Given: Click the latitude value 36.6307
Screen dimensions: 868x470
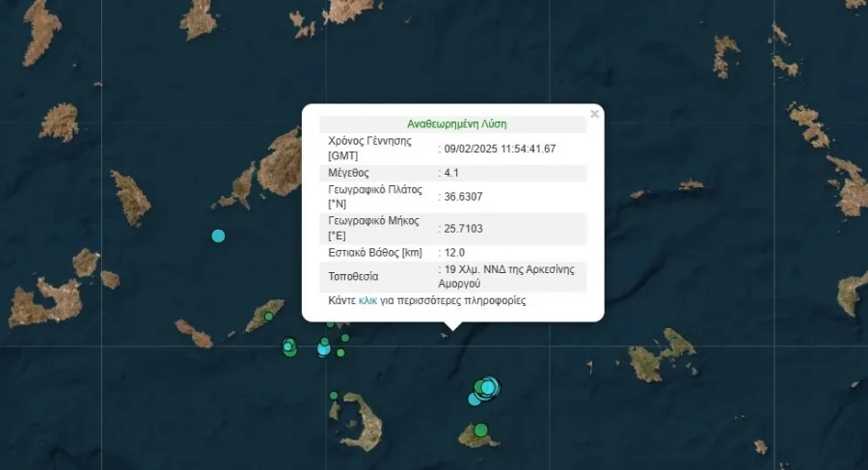Looking at the screenshot, I should pos(461,196).
